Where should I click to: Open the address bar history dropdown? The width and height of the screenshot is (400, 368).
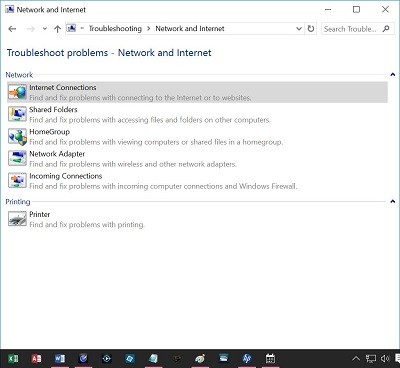[299, 29]
